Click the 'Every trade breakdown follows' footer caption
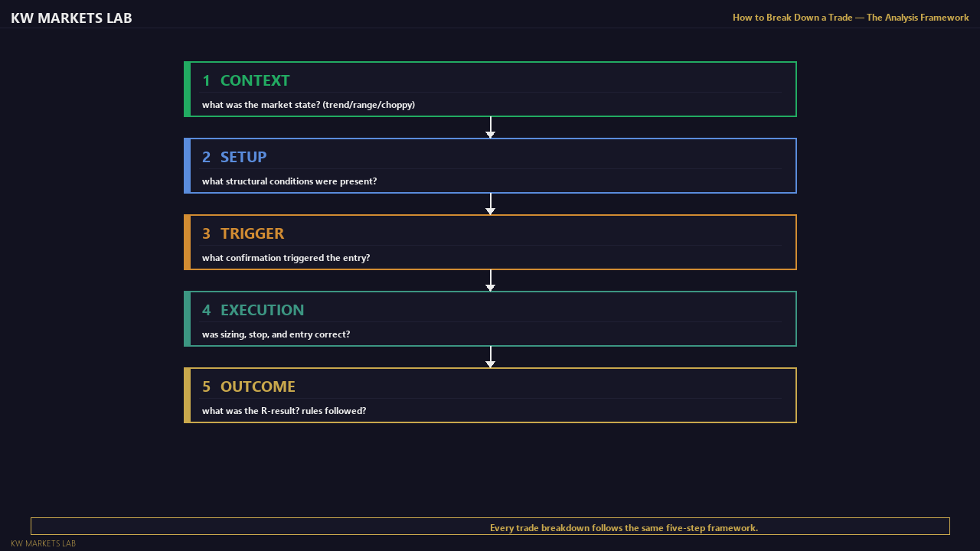This screenshot has width=980, height=551. click(x=624, y=528)
